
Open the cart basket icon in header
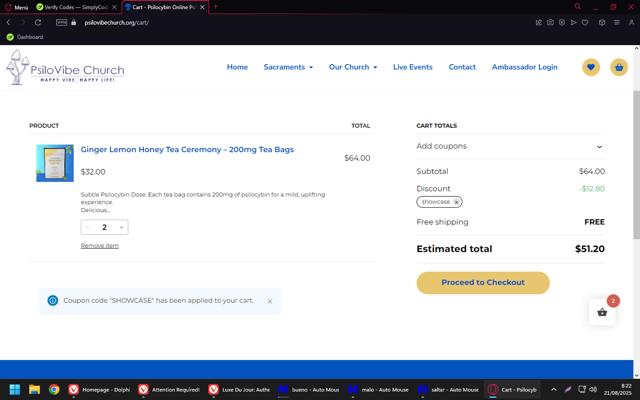point(619,67)
